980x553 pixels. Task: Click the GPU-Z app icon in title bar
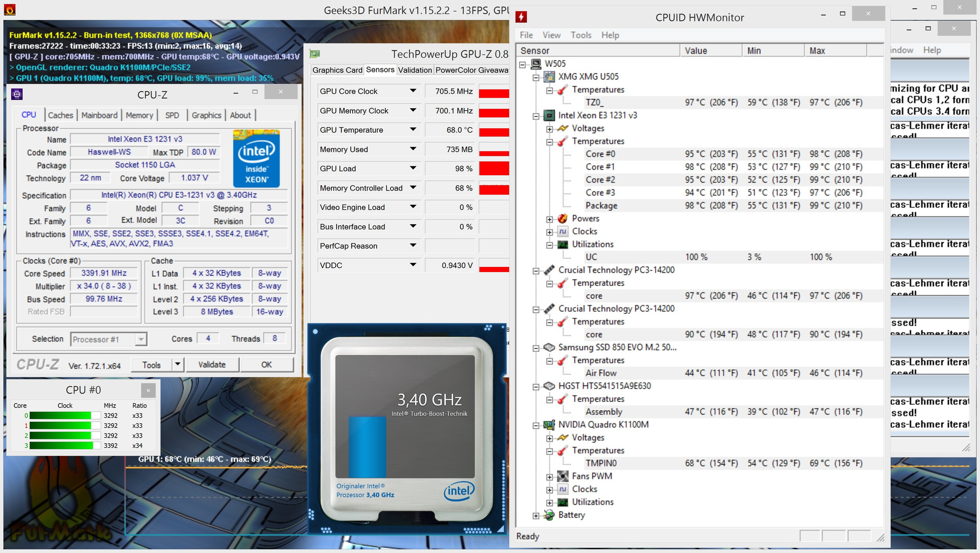(x=314, y=54)
